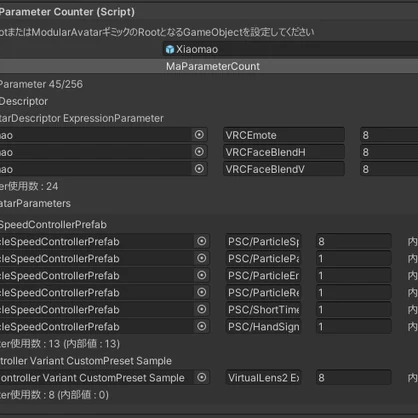Click the PSC/ParticleSp name field
This screenshot has height=418, width=418.
tap(263, 241)
